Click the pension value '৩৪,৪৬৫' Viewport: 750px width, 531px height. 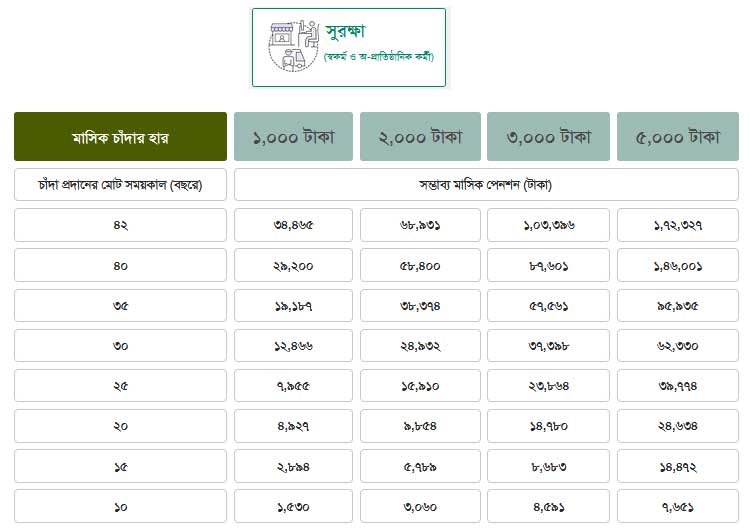pyautogui.click(x=293, y=225)
